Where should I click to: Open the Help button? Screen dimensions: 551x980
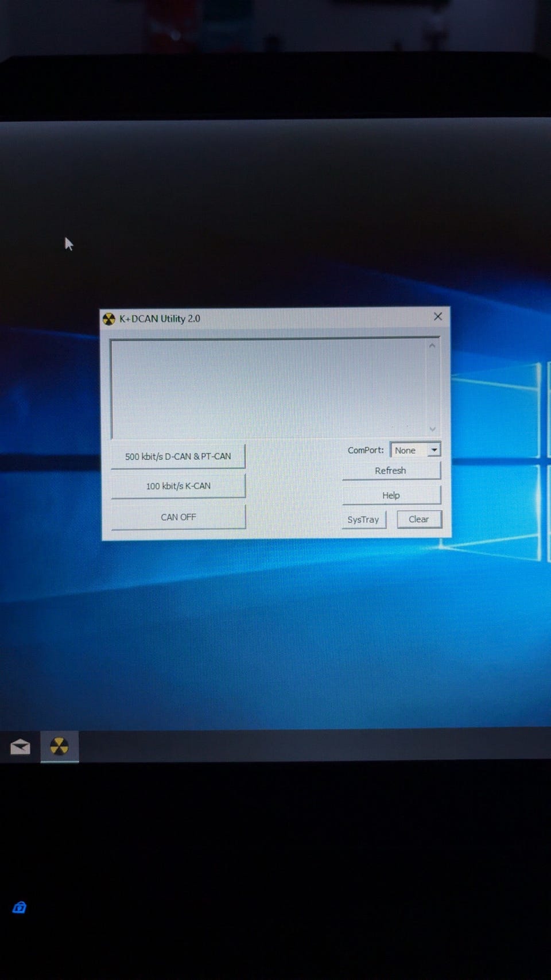coord(391,495)
